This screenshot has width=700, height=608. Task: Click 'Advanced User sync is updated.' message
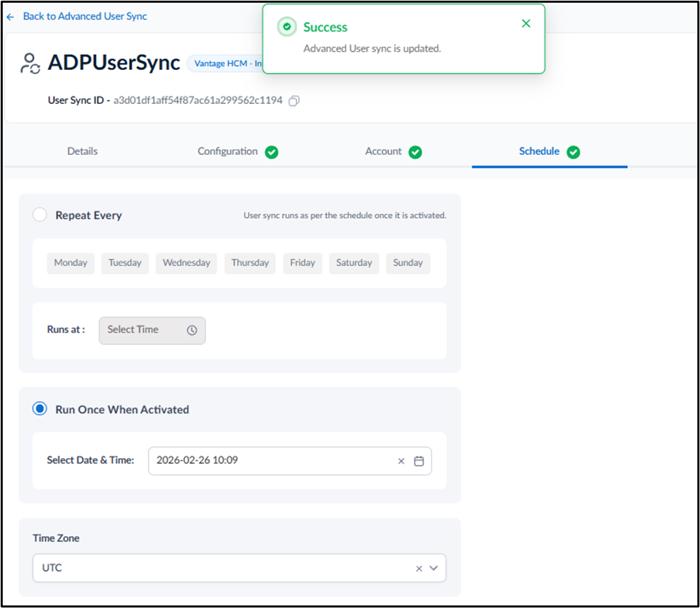click(372, 49)
